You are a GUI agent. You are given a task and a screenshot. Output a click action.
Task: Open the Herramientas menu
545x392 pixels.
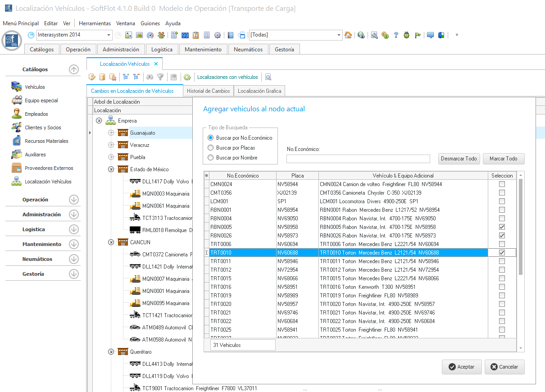95,23
